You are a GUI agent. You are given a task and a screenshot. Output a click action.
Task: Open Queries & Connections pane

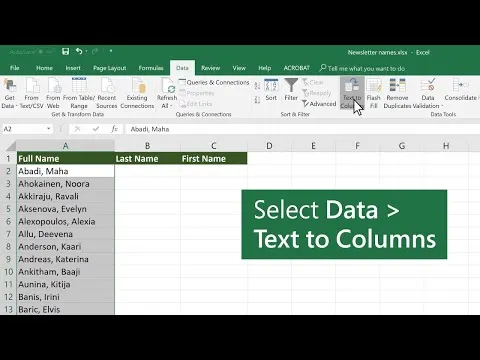point(214,82)
